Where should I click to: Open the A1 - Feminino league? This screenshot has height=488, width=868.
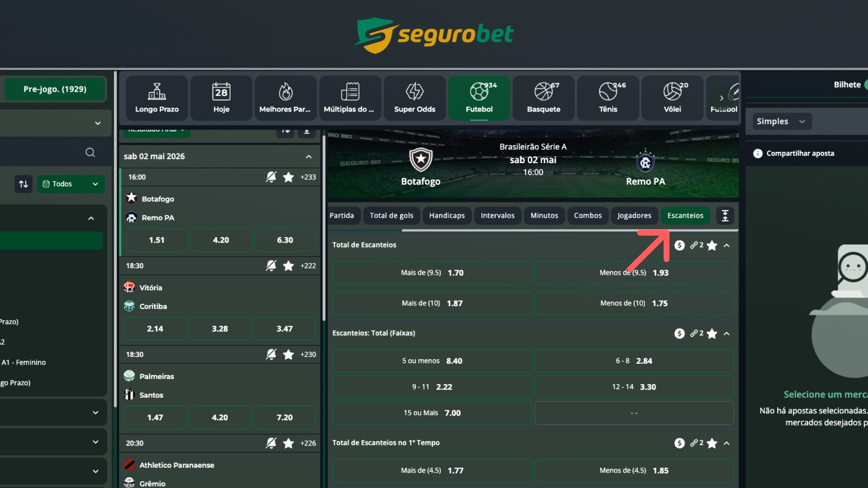click(24, 362)
